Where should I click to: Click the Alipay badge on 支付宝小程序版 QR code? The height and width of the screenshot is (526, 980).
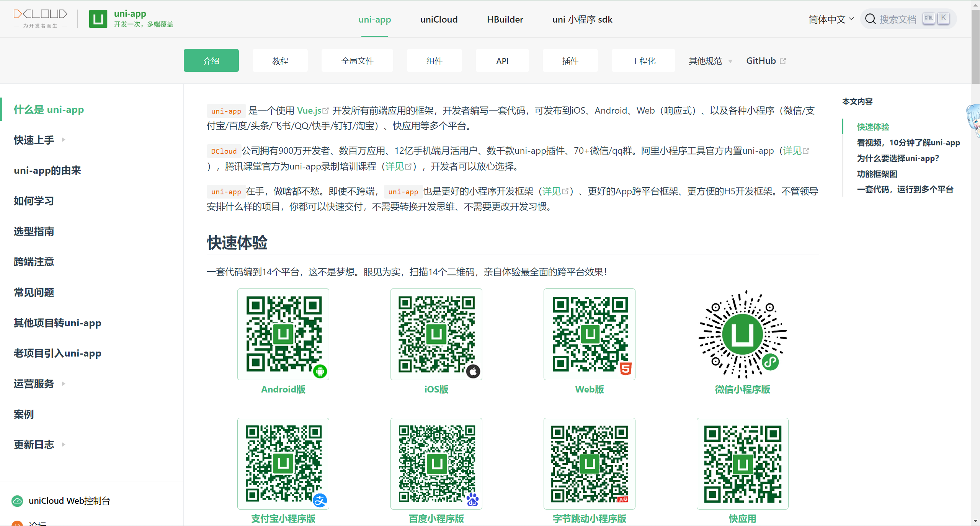pos(320,500)
